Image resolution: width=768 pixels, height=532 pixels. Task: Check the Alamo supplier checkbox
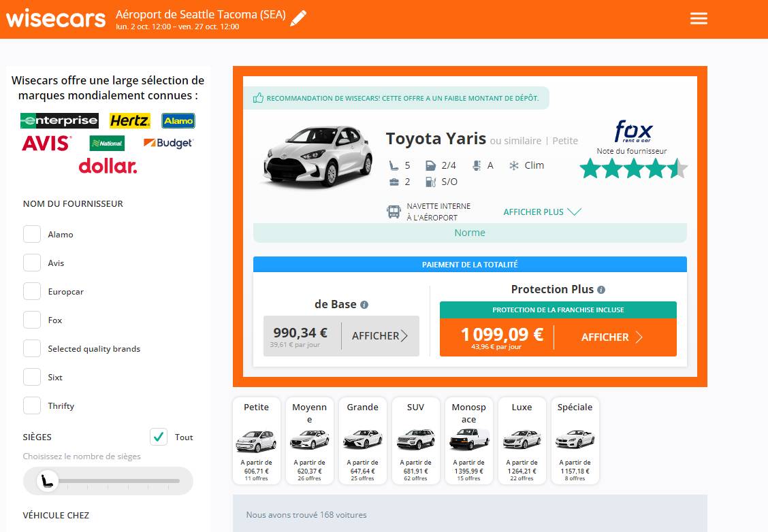pyautogui.click(x=32, y=234)
